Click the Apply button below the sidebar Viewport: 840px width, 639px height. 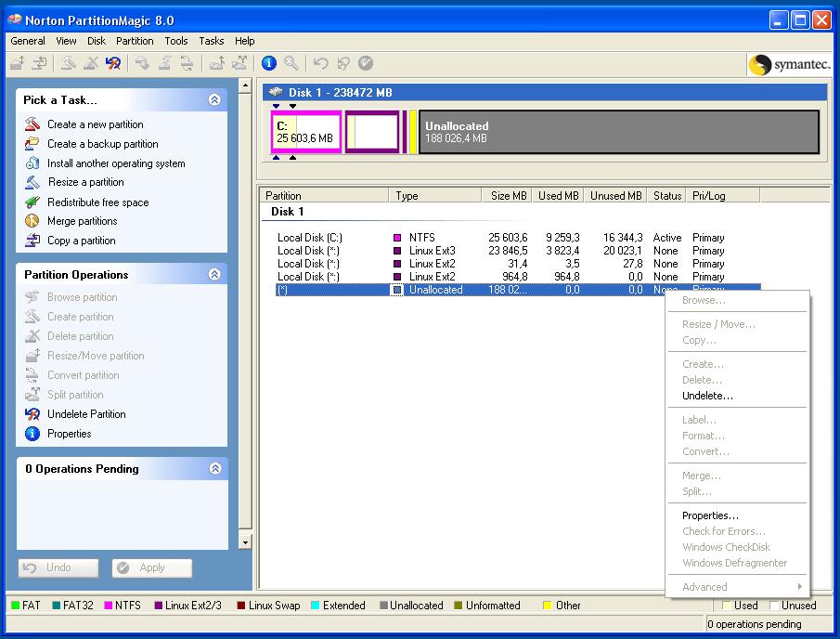152,567
